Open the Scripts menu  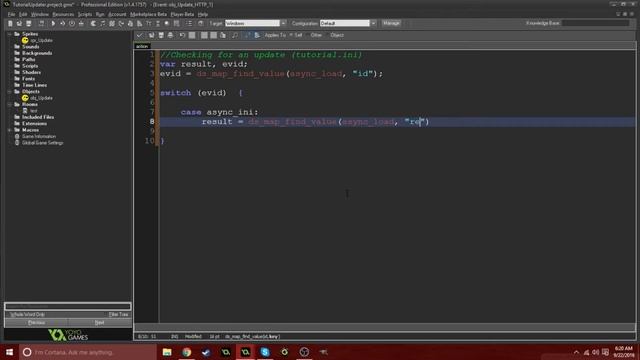click(x=85, y=14)
